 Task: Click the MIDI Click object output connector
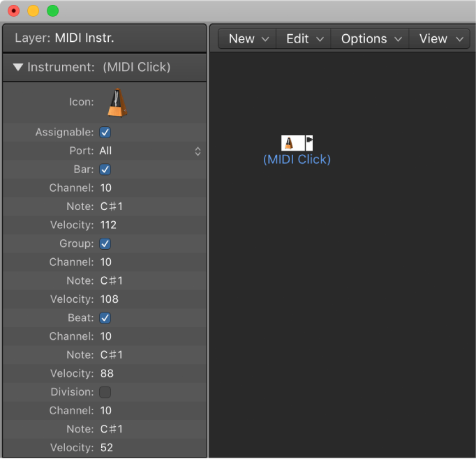click(x=309, y=143)
